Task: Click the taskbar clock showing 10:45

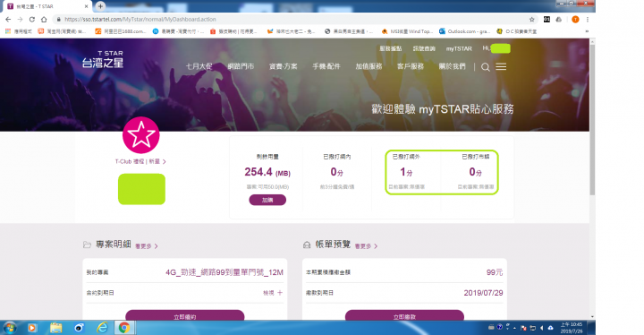Action: 571,328
